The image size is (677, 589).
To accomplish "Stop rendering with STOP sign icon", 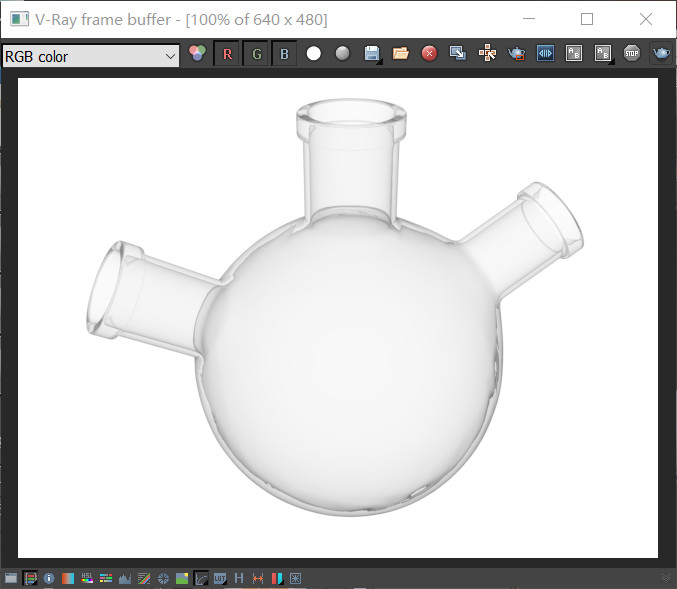I will (x=632, y=54).
